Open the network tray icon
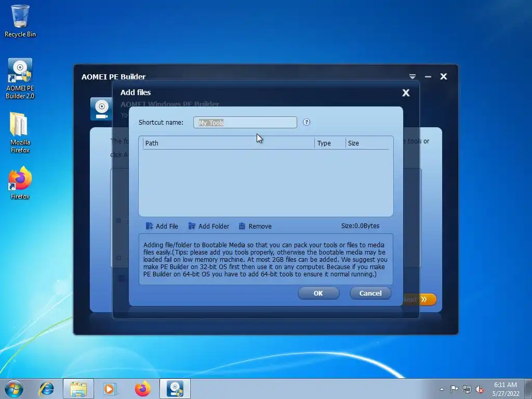Viewport: 532px width, 399px height. click(x=467, y=389)
